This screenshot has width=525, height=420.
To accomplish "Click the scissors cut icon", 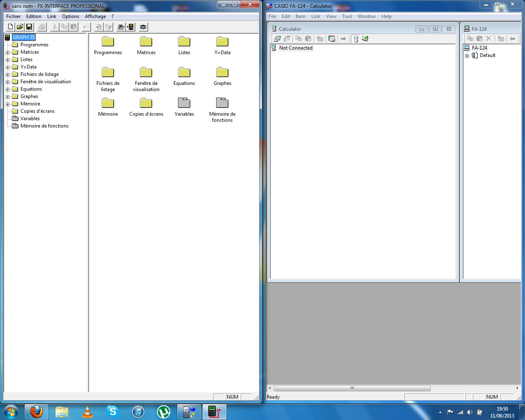I will (x=55, y=27).
